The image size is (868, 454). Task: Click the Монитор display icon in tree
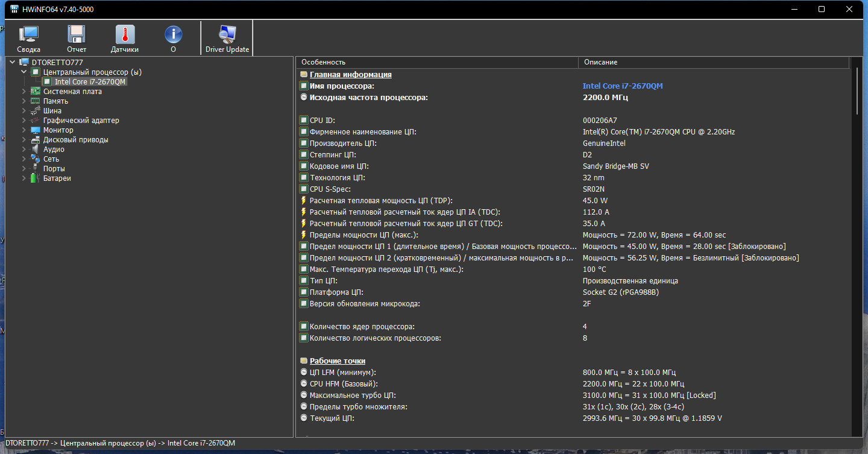(36, 130)
